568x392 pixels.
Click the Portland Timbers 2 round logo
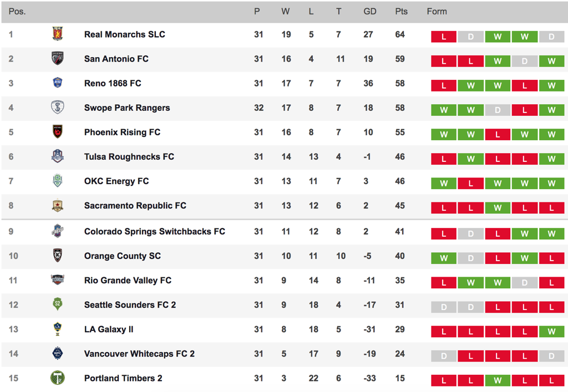click(x=58, y=378)
